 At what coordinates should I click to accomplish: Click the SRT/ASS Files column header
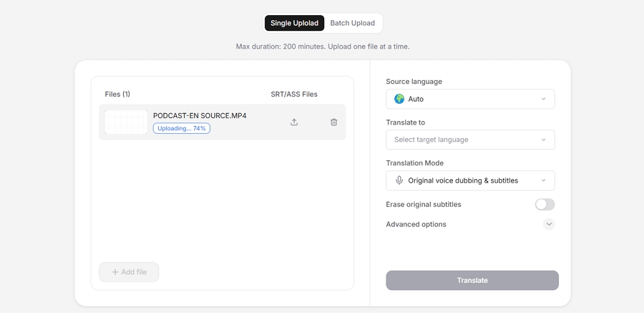click(294, 95)
